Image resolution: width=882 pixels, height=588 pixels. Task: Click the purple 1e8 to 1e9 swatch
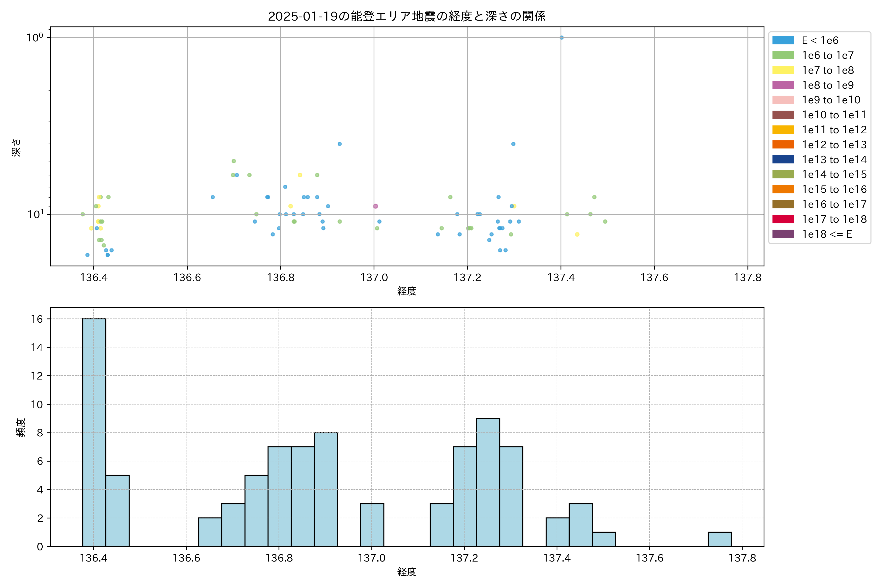783,85
